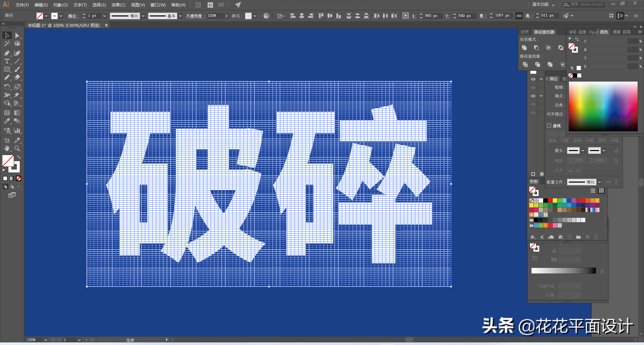The height and width of the screenshot is (345, 644).
Task: Choose the Rectangle tool
Action: tap(7, 69)
